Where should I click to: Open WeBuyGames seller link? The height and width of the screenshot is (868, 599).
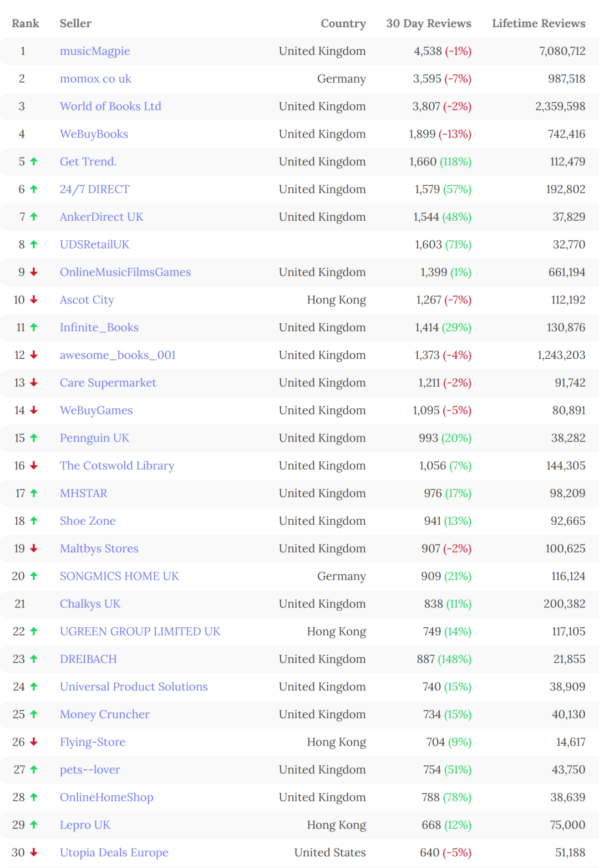pyautogui.click(x=97, y=410)
